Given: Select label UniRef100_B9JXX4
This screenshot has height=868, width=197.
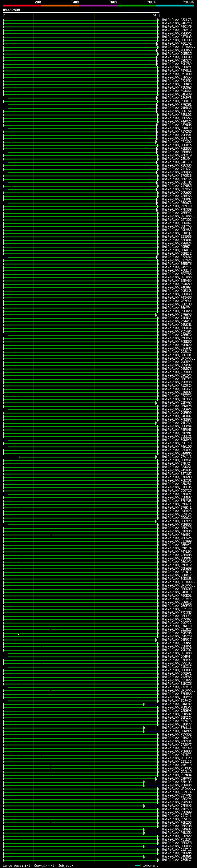Looking at the screenshot, I should [177, 91].
